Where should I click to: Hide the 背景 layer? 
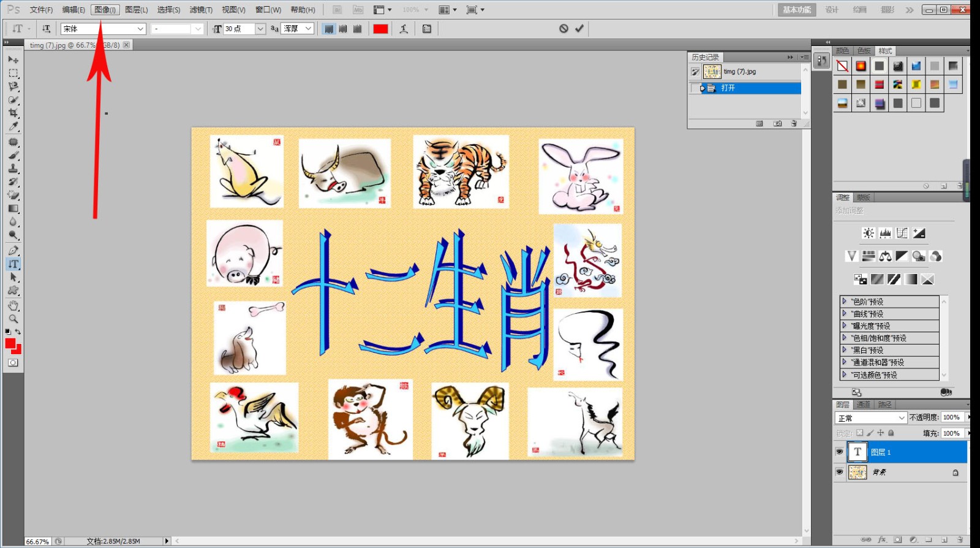coord(839,472)
